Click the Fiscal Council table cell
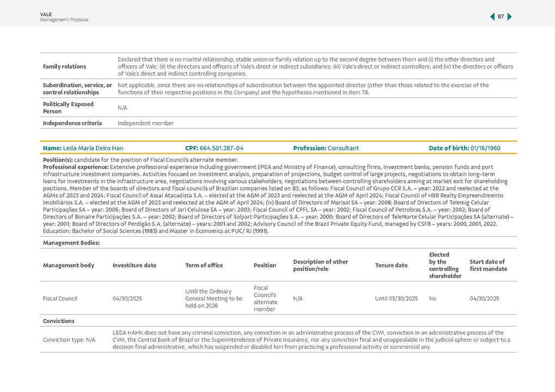This screenshot has height=392, width=555. click(x=60, y=298)
